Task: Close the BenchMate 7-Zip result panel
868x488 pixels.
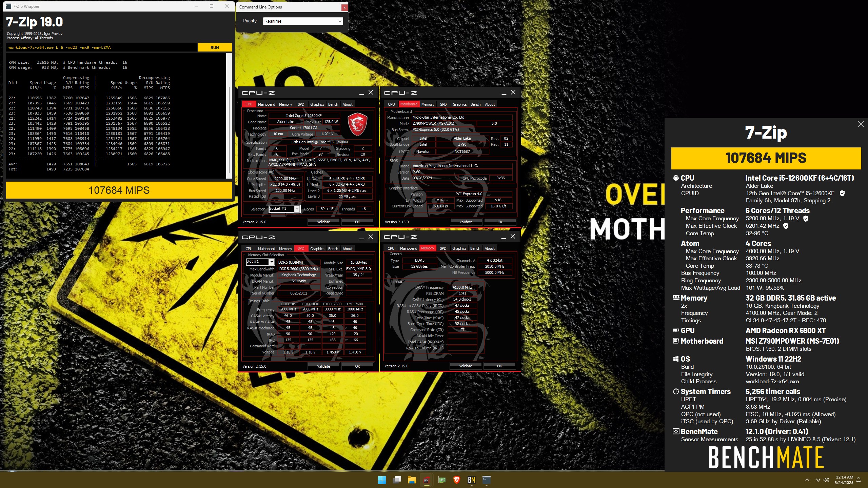Action: coord(861,124)
